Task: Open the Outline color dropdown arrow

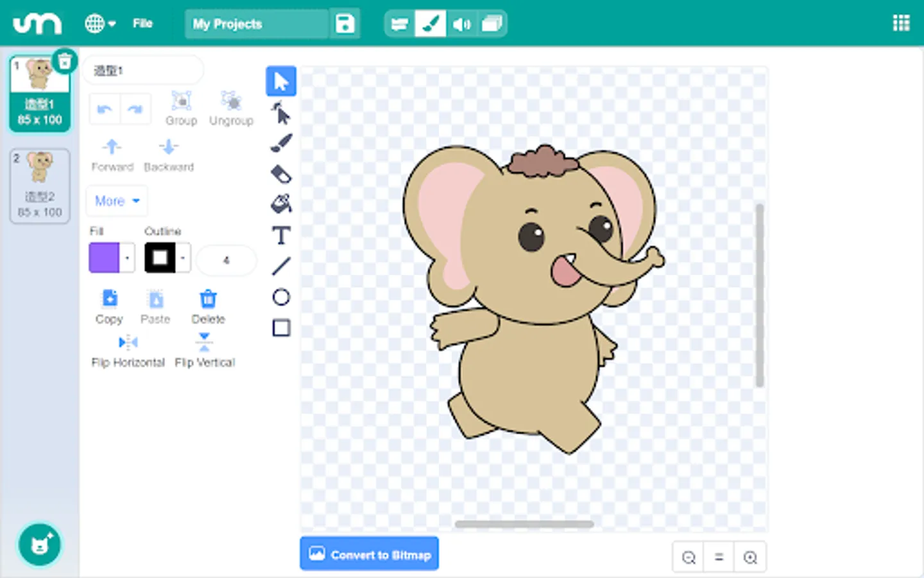Action: click(183, 258)
